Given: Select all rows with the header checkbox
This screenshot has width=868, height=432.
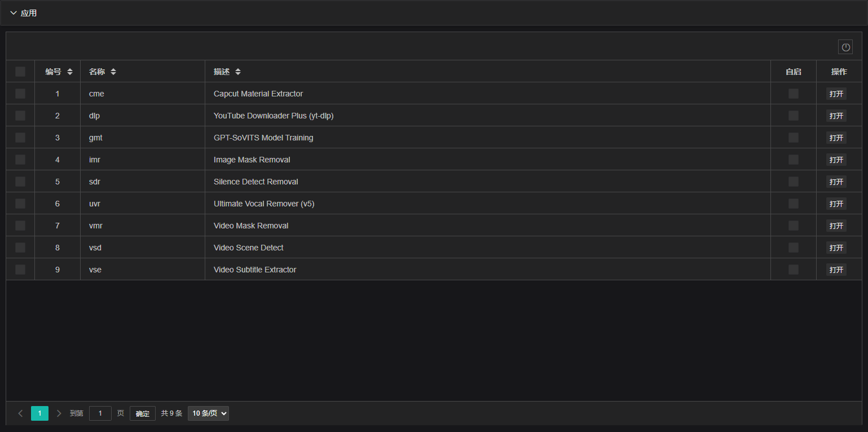Looking at the screenshot, I should [20, 72].
